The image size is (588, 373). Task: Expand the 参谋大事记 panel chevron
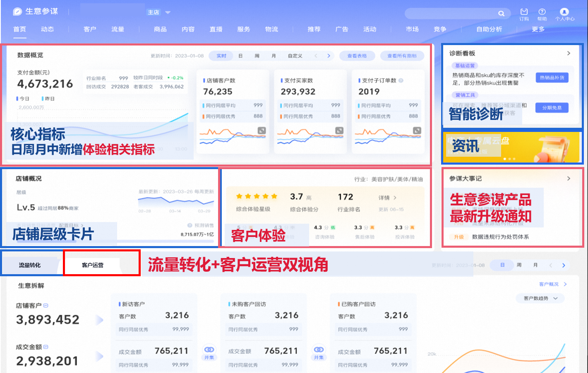[x=569, y=179]
